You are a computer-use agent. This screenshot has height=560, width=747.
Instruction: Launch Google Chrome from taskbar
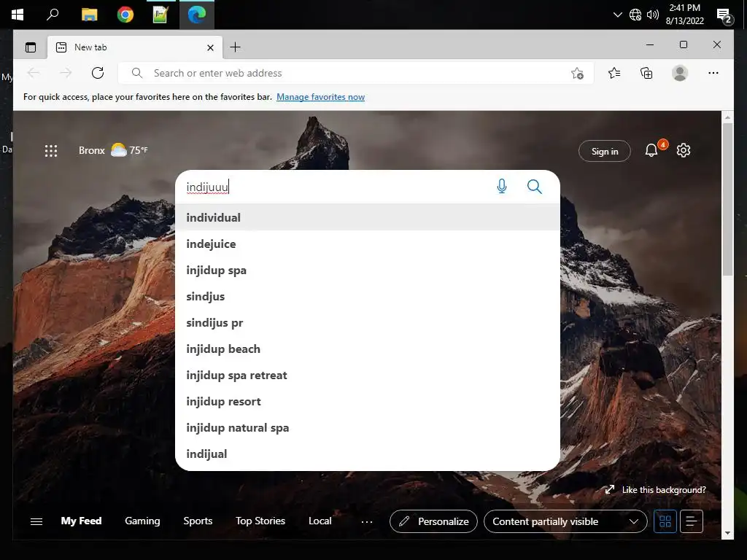[125, 15]
